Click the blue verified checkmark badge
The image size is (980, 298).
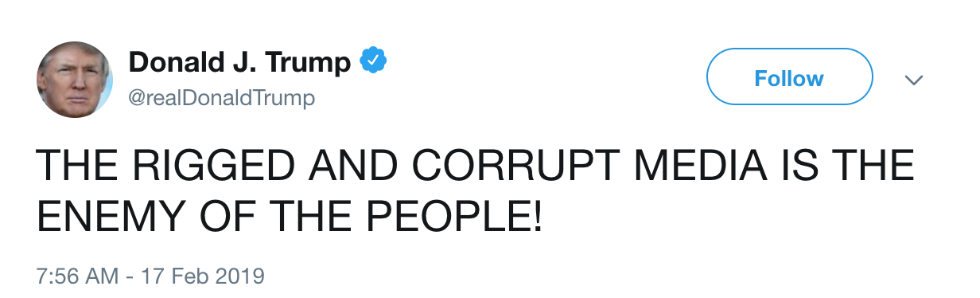[x=372, y=61]
